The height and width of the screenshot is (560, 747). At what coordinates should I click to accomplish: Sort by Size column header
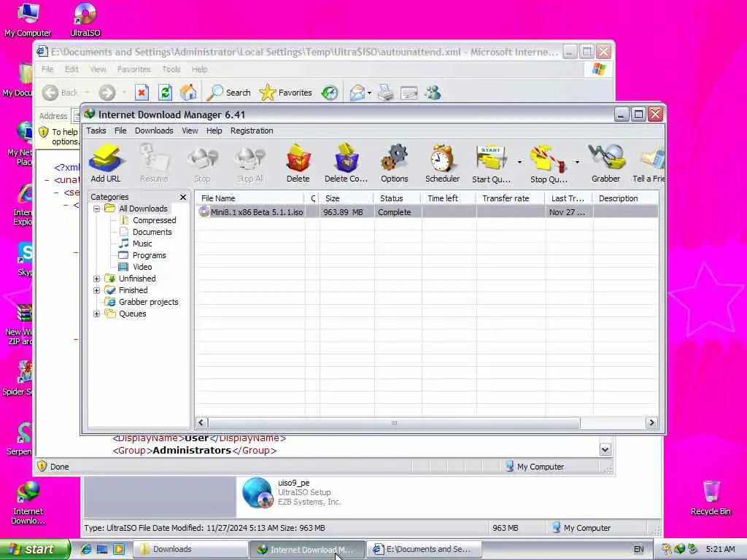tap(347, 198)
